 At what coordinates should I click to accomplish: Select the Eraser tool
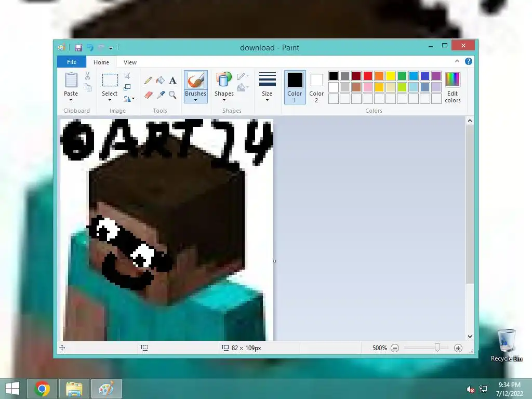click(148, 95)
